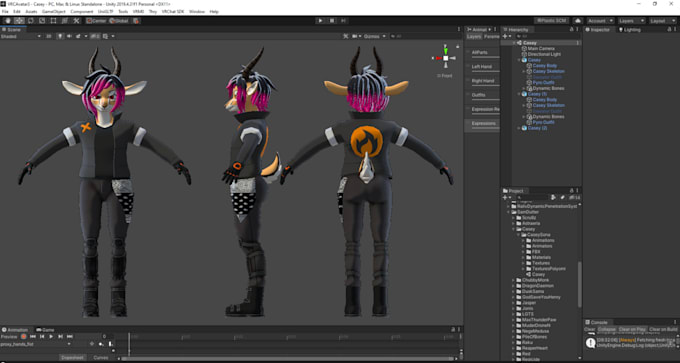Toggle Global/Local handle rotation button
This screenshot has height=363, width=680.
(x=119, y=20)
